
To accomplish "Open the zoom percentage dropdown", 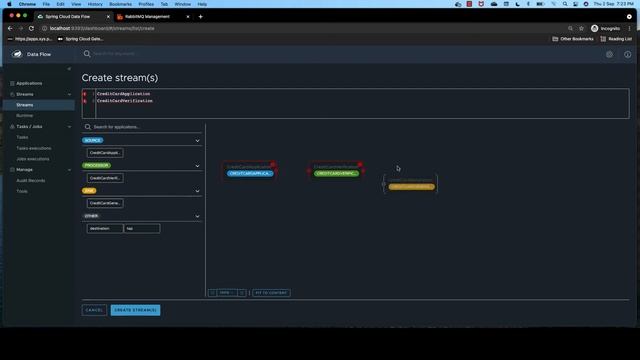I will [227, 293].
